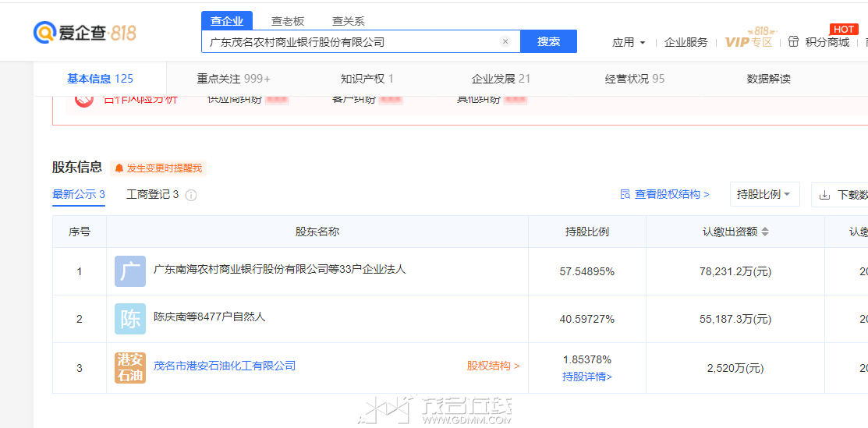The image size is (868, 428).
Task: Open the 知识产权 1 section tab
Action: coord(367,79)
